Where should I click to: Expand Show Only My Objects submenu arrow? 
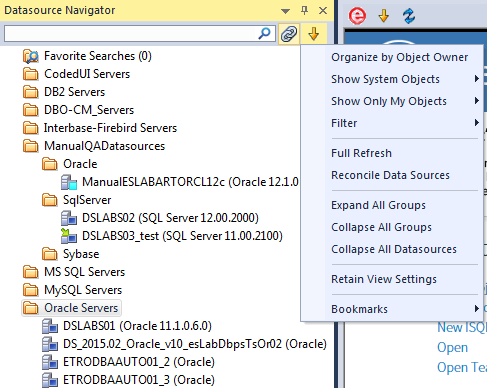[477, 101]
